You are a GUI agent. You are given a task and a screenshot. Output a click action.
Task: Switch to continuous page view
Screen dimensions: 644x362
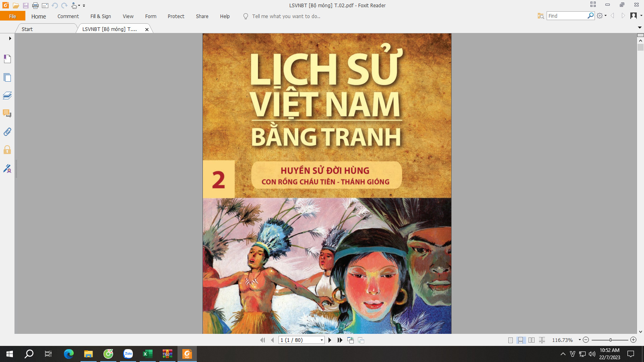point(521,340)
